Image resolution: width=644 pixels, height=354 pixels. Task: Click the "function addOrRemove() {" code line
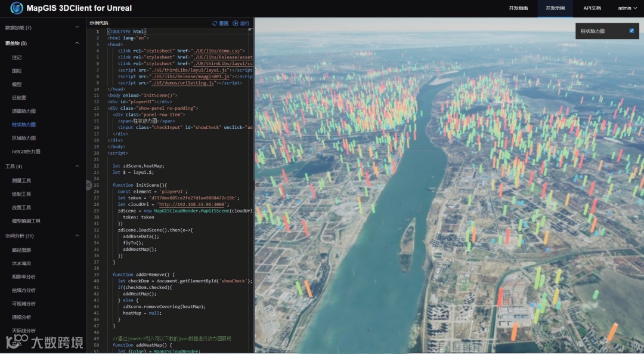click(x=144, y=275)
